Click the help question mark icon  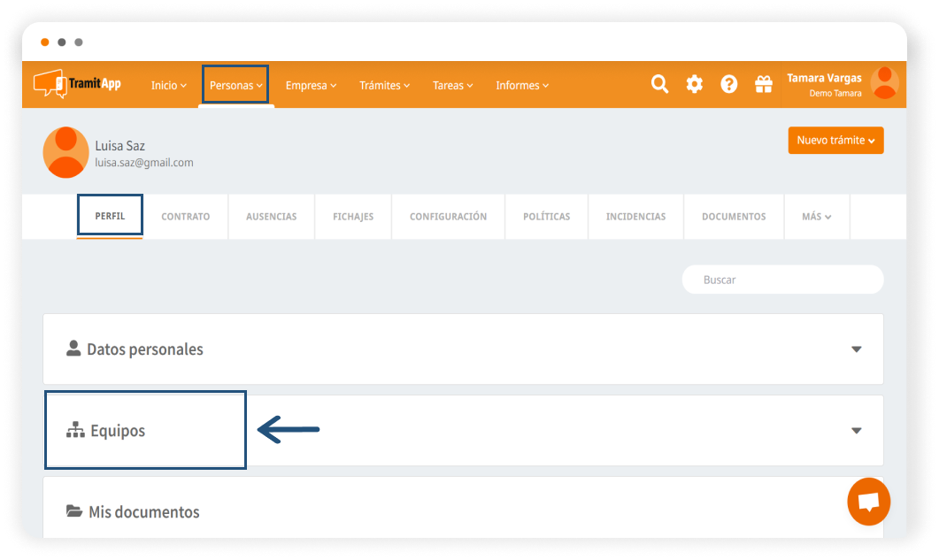coord(728,84)
